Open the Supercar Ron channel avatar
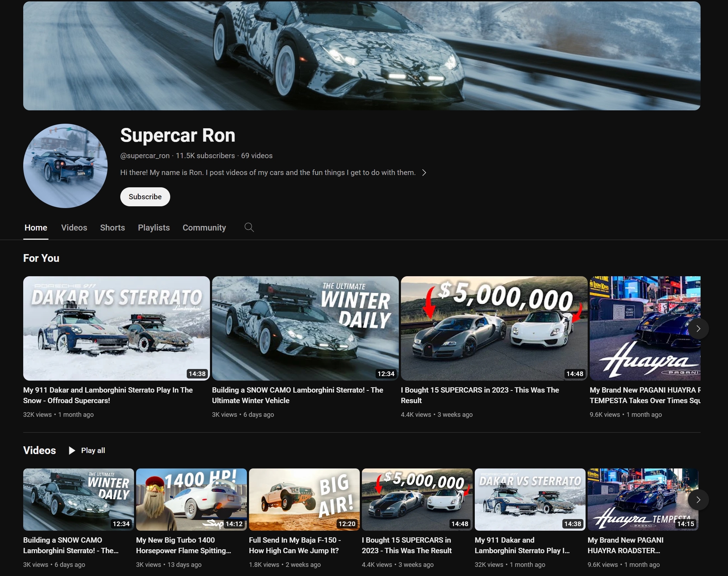 (x=65, y=166)
